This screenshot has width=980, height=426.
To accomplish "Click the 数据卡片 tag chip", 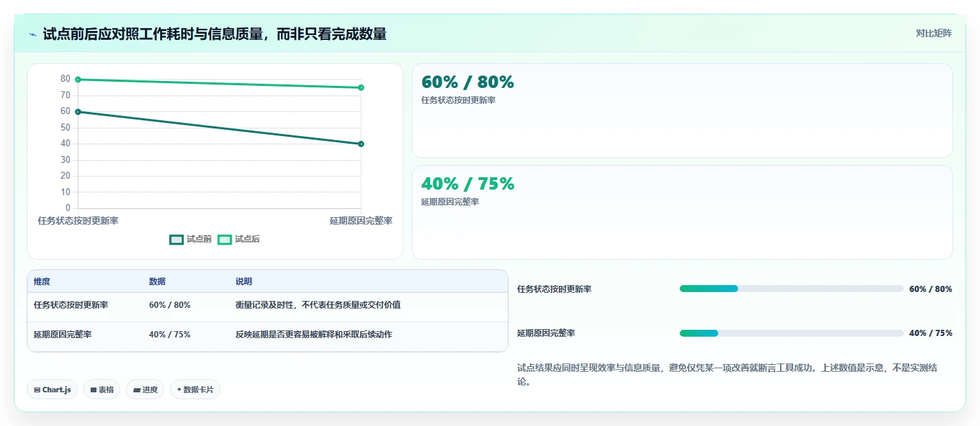I will 195,390.
